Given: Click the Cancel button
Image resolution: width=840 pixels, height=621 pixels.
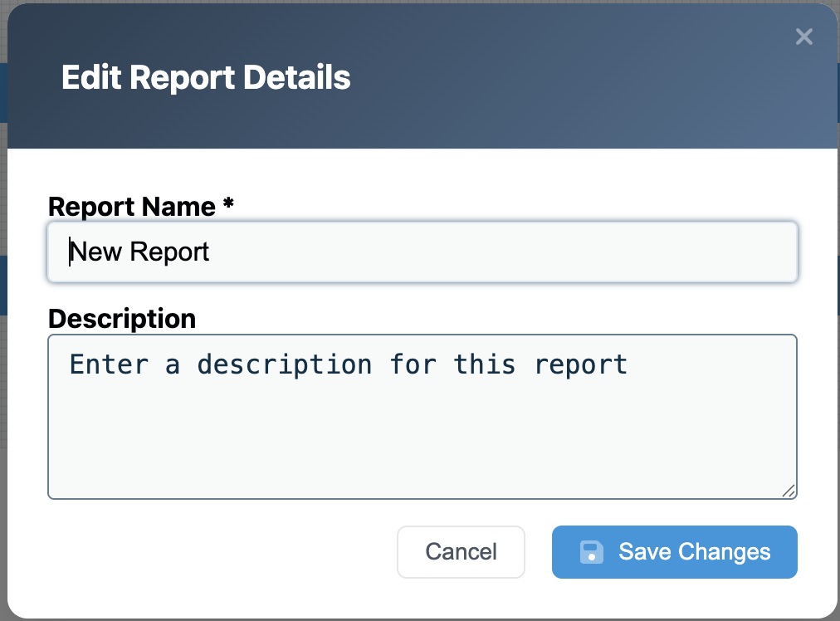Looking at the screenshot, I should 461,551.
